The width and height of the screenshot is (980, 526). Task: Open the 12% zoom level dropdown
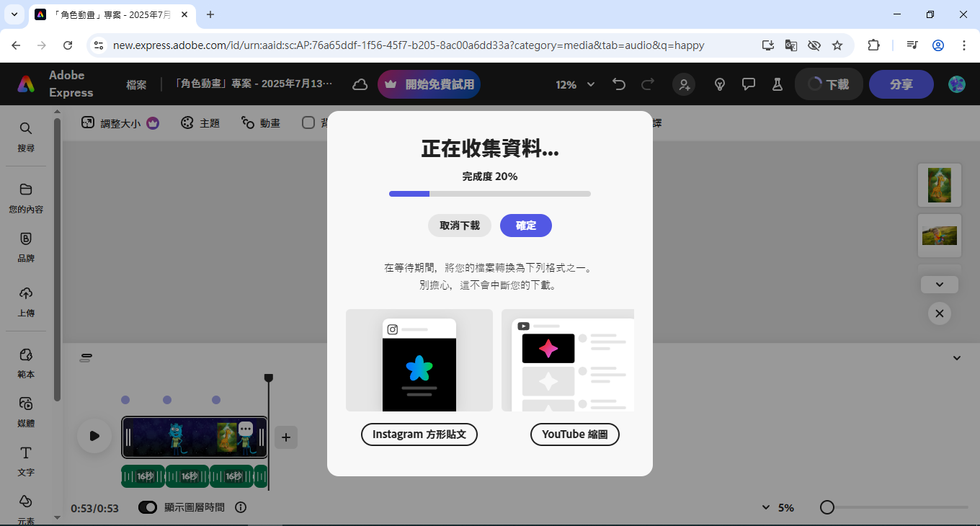pyautogui.click(x=574, y=84)
